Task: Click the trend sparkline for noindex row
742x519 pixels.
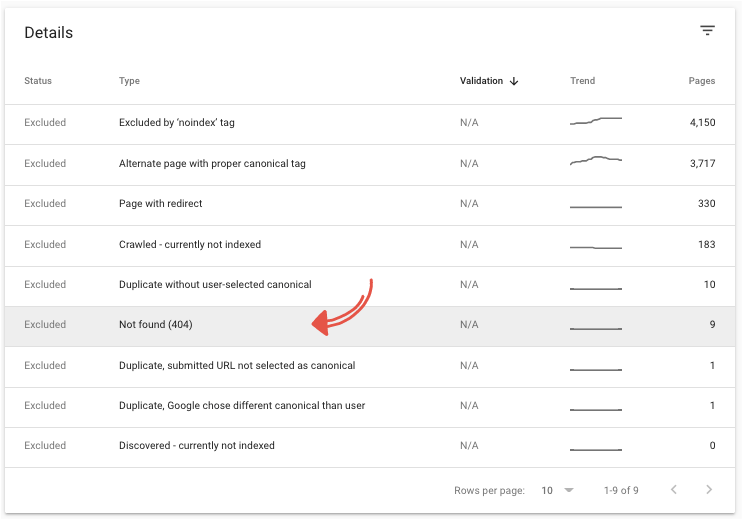Action: 596,122
